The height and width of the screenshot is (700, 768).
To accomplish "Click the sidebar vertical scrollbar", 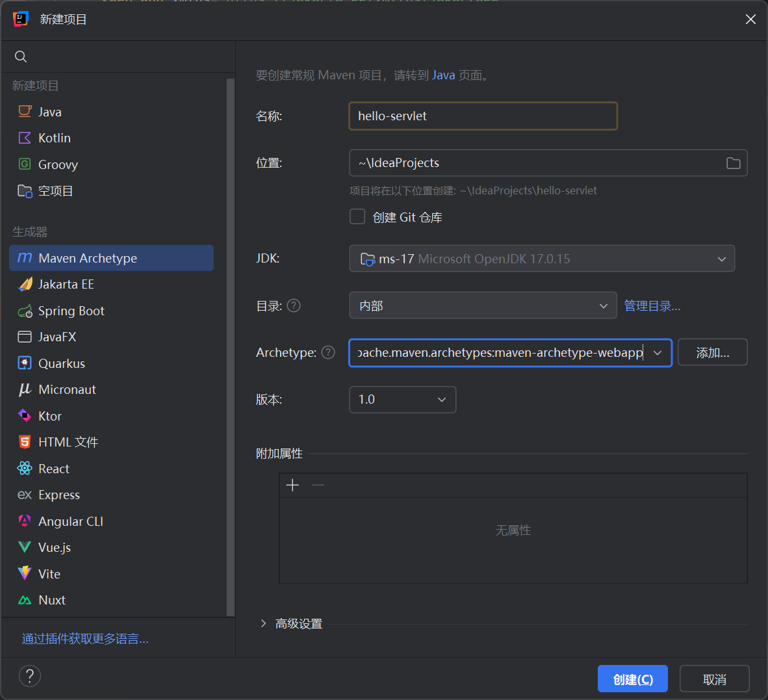I will [230, 347].
